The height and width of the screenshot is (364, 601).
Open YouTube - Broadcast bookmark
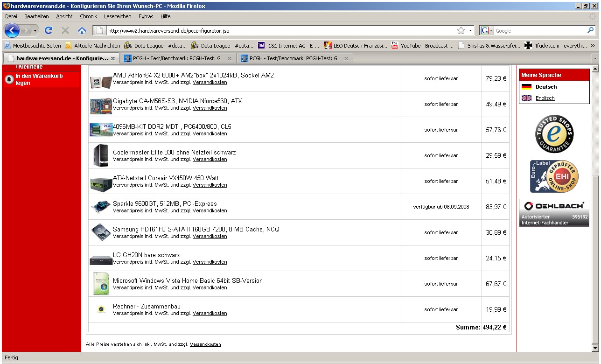coord(422,46)
